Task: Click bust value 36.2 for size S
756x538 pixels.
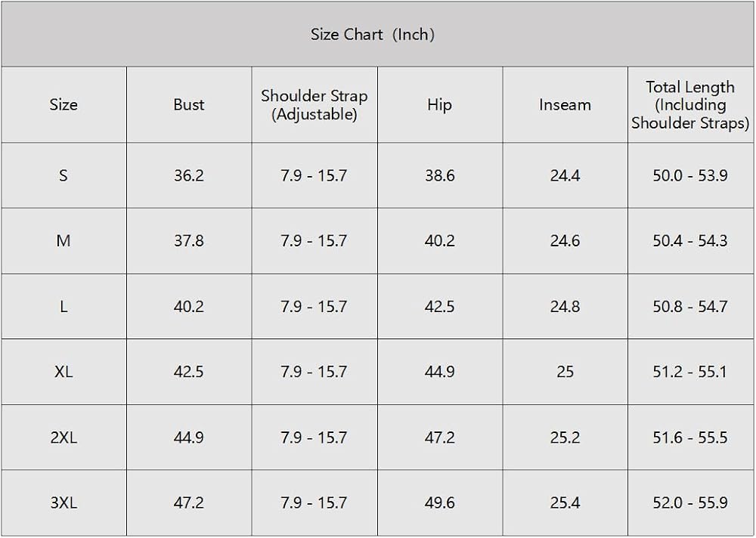Action: click(x=188, y=175)
